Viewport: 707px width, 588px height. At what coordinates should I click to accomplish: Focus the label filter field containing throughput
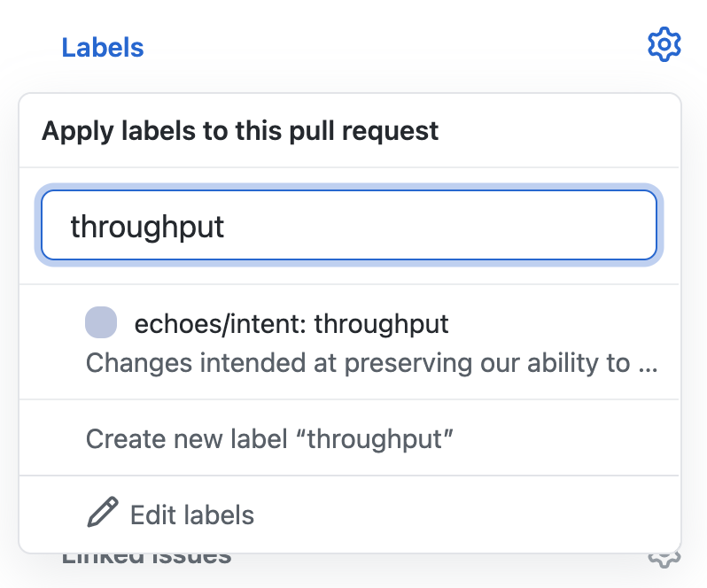point(349,225)
